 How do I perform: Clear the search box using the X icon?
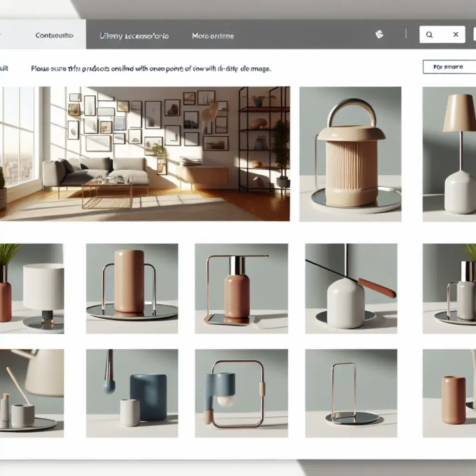pos(455,34)
